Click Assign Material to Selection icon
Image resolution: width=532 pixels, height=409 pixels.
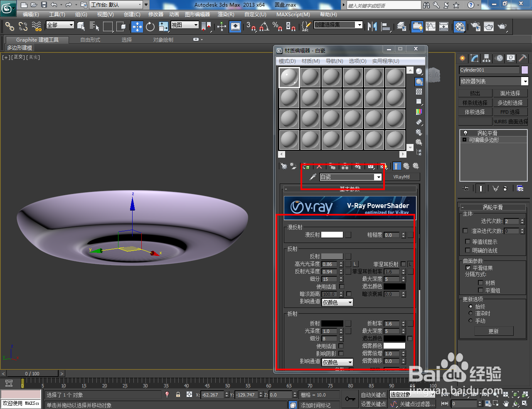click(x=306, y=166)
